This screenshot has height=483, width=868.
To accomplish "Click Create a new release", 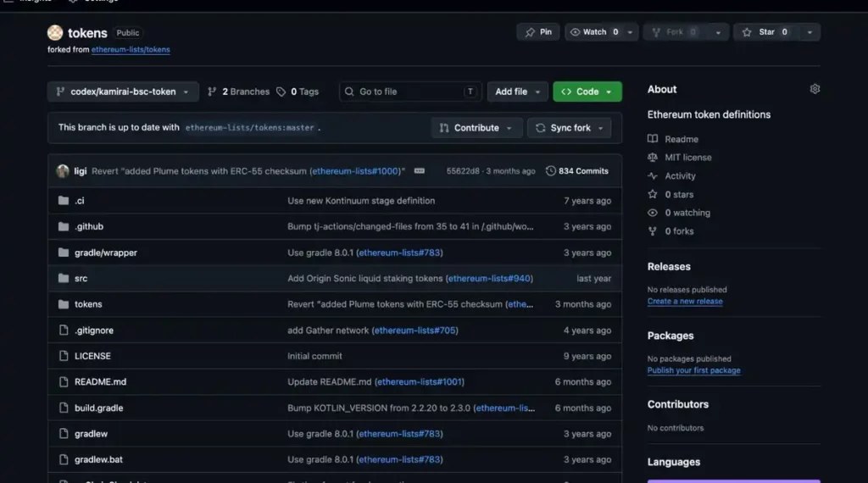I will (685, 301).
